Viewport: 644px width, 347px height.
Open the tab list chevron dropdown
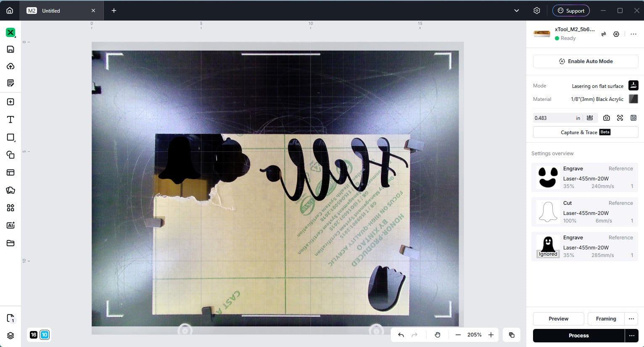tap(517, 11)
